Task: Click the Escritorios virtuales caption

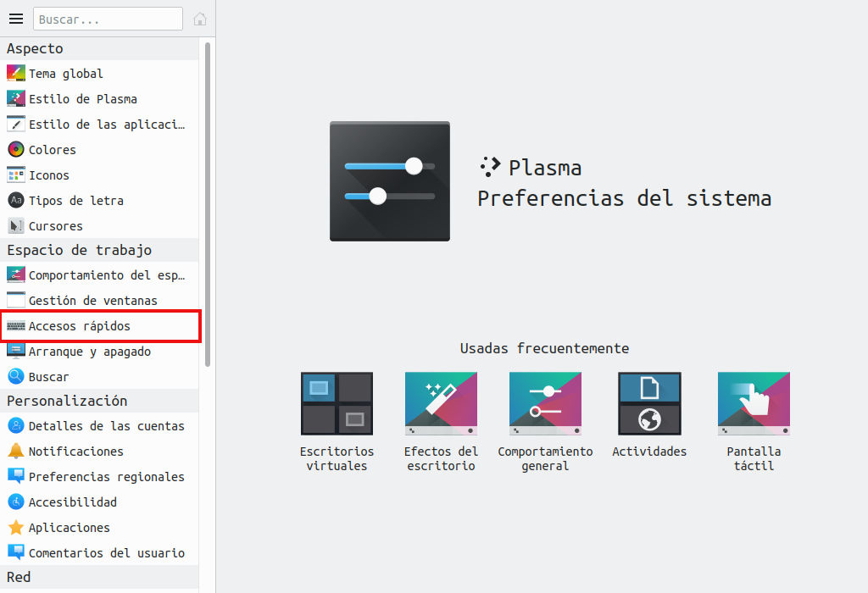Action: [x=337, y=458]
